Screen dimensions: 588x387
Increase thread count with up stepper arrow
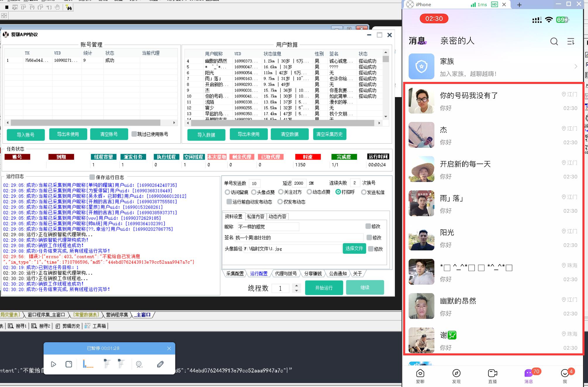297,285
